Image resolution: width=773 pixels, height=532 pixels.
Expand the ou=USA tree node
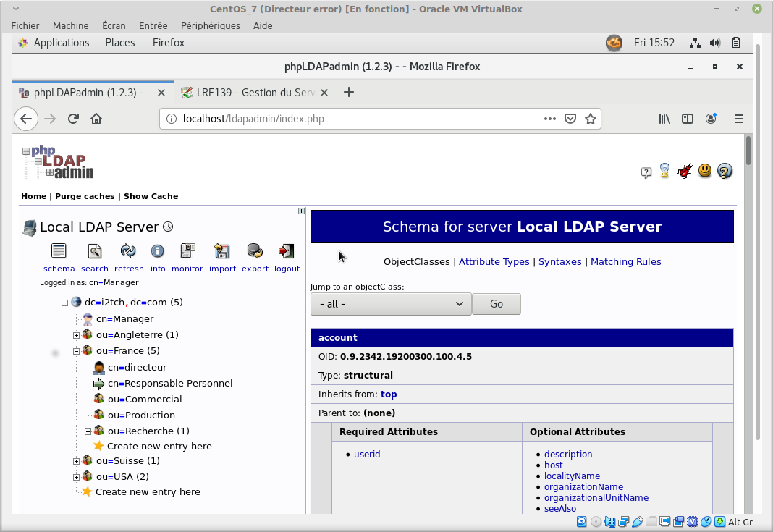(77, 477)
